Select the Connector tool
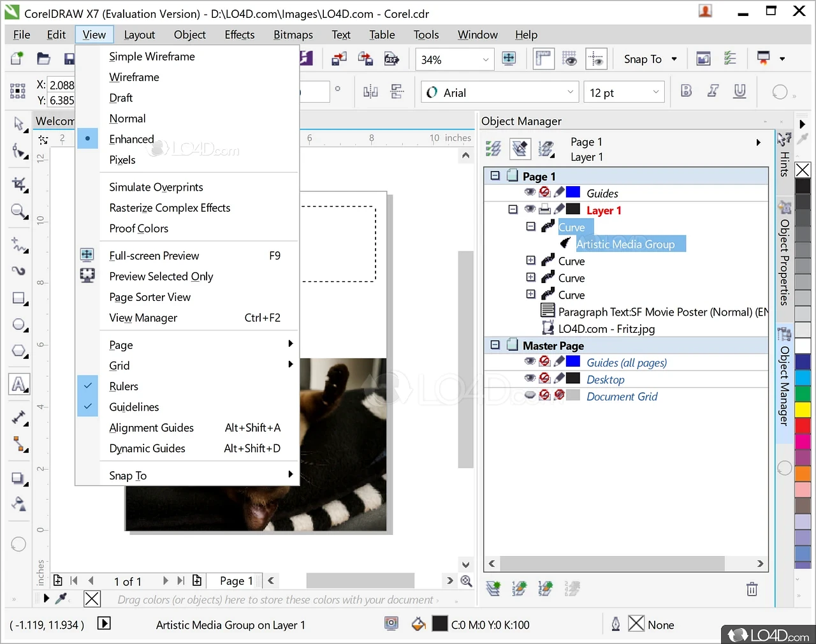This screenshot has height=644, width=816. pyautogui.click(x=19, y=444)
